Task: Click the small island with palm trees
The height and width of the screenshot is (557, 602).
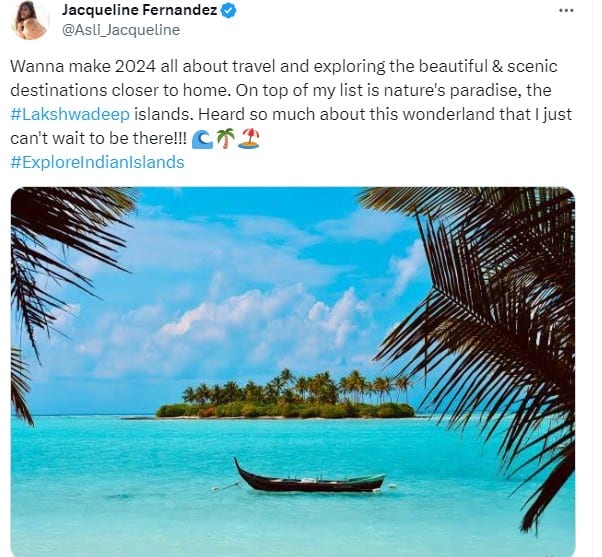Action: tap(285, 398)
